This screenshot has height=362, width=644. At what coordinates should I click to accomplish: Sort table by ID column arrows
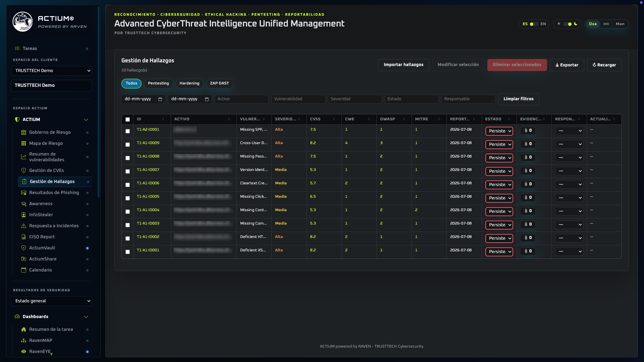coord(163,119)
